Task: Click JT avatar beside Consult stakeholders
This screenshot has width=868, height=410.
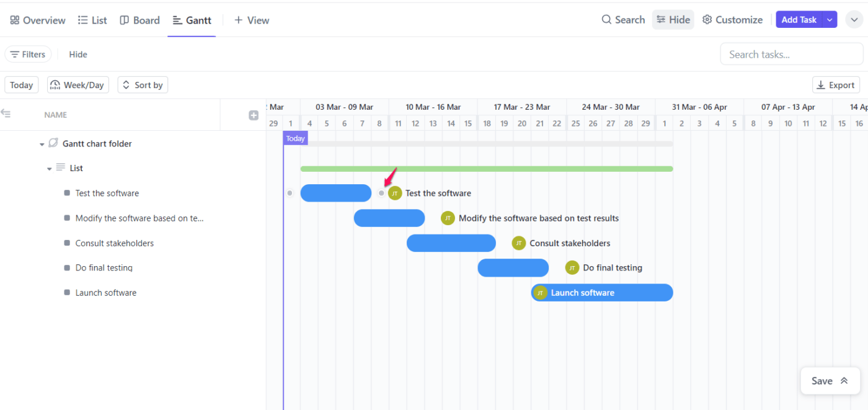Action: (x=519, y=243)
